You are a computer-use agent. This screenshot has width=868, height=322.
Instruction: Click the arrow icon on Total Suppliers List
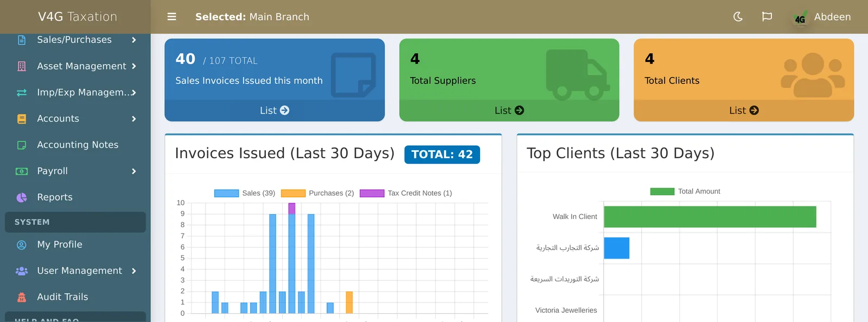519,111
